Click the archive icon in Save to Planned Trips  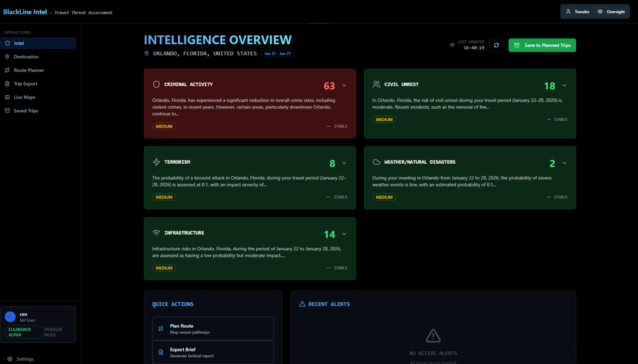pyautogui.click(x=517, y=45)
